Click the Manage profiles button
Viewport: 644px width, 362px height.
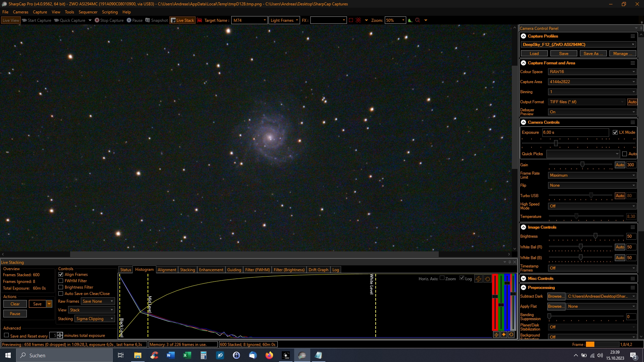pos(623,54)
